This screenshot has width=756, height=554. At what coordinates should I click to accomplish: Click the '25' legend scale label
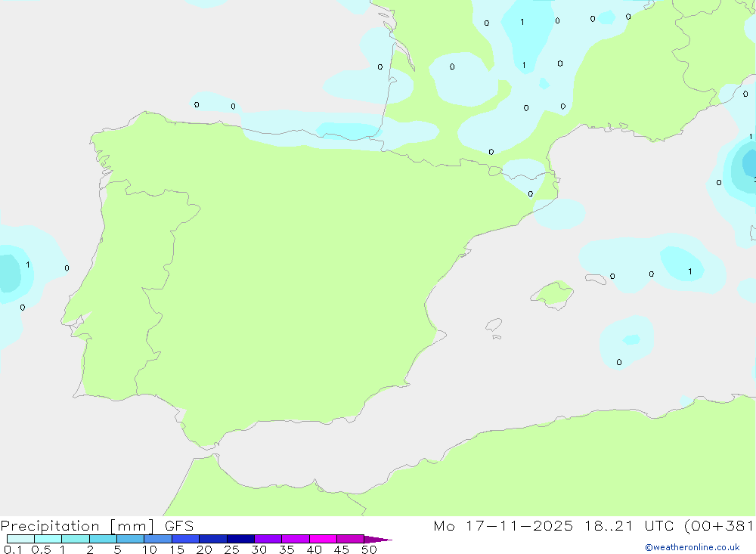232,549
